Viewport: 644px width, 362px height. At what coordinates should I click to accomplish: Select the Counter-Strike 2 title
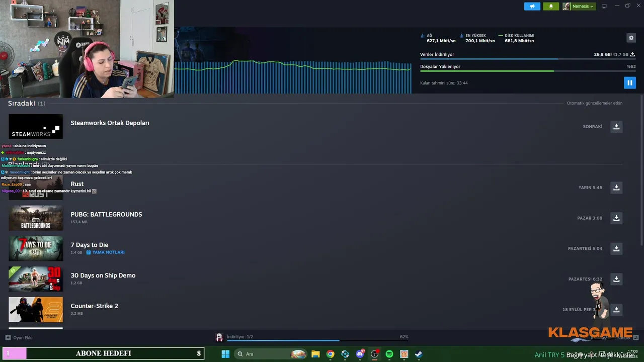click(x=95, y=306)
